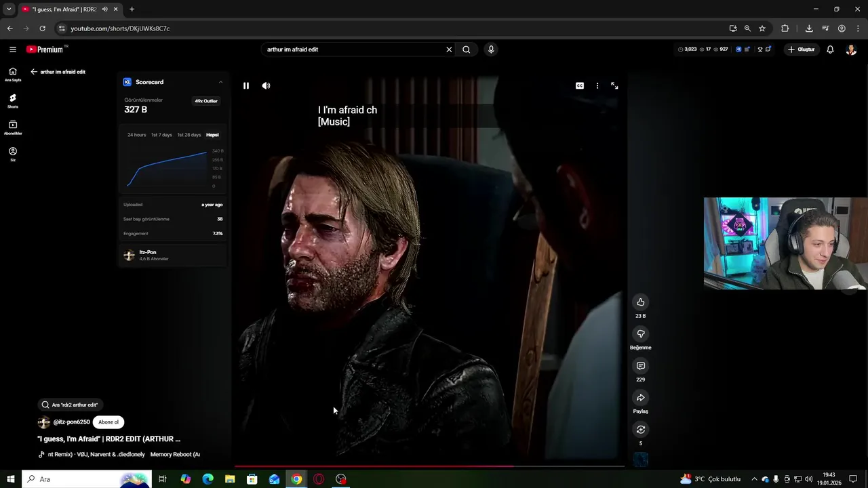Open Chrome downloads
Image resolution: width=868 pixels, height=488 pixels.
pyautogui.click(x=809, y=28)
